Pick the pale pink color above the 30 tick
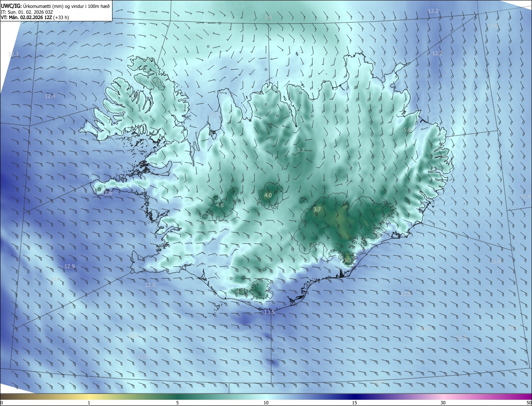 443,396
